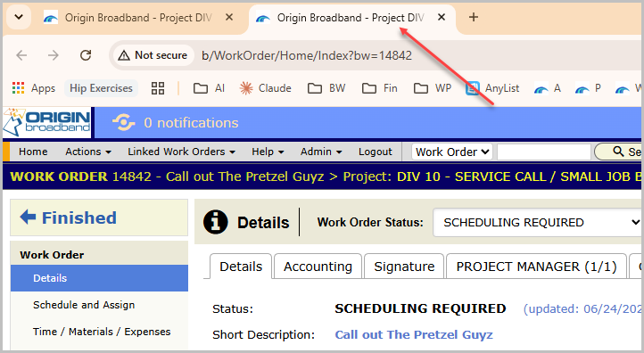Viewport: 644px width, 353px height.
Task: Reload the current page
Action: tap(86, 55)
